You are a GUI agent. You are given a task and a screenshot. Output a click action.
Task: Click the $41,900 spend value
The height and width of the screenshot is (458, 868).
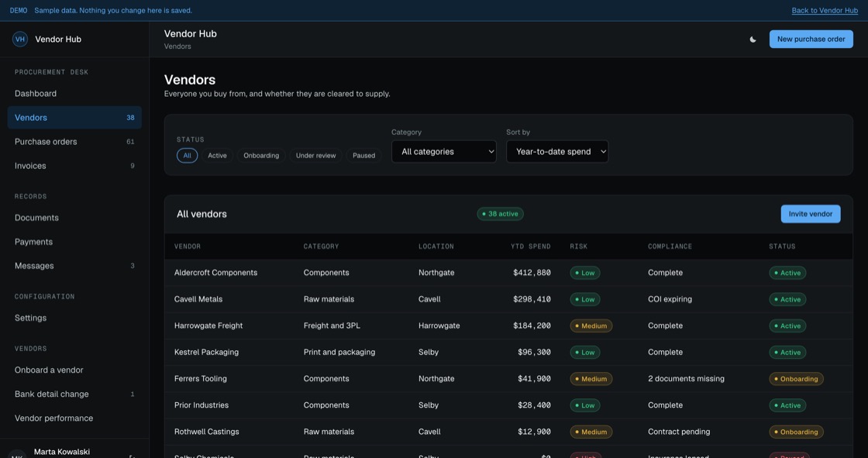[x=534, y=379]
